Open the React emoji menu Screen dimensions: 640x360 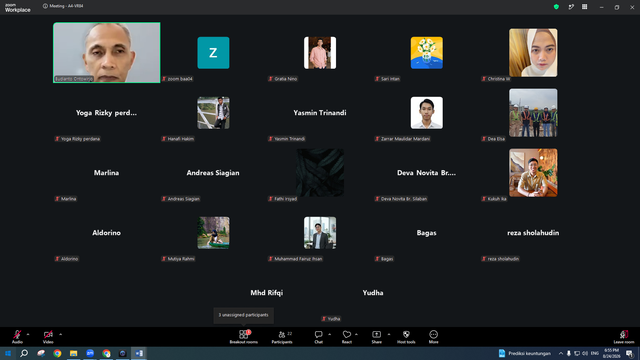tap(347, 337)
